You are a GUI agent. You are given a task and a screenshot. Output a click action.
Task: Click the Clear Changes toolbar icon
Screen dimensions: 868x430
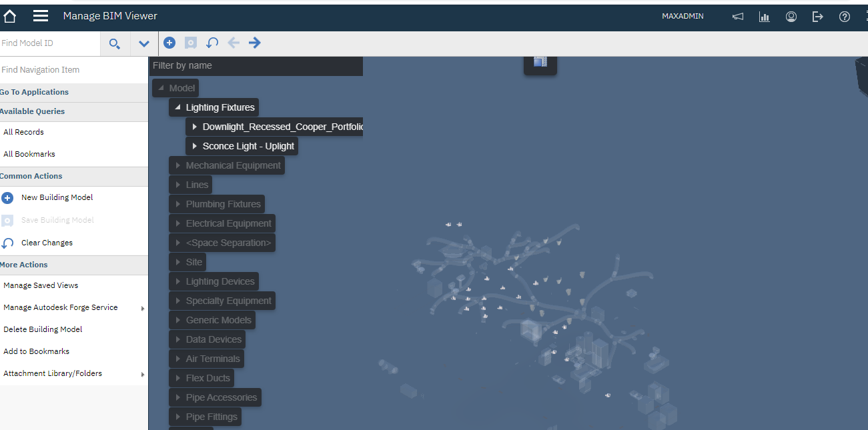[212, 43]
